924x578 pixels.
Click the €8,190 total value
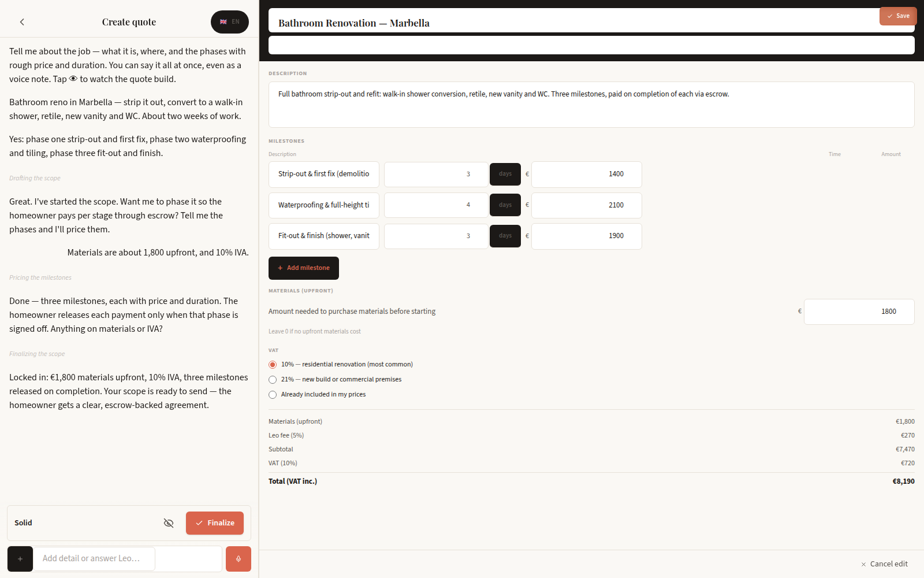(904, 481)
